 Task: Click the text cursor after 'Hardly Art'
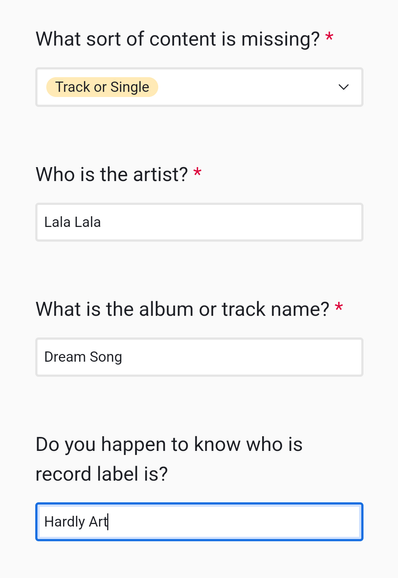point(108,522)
